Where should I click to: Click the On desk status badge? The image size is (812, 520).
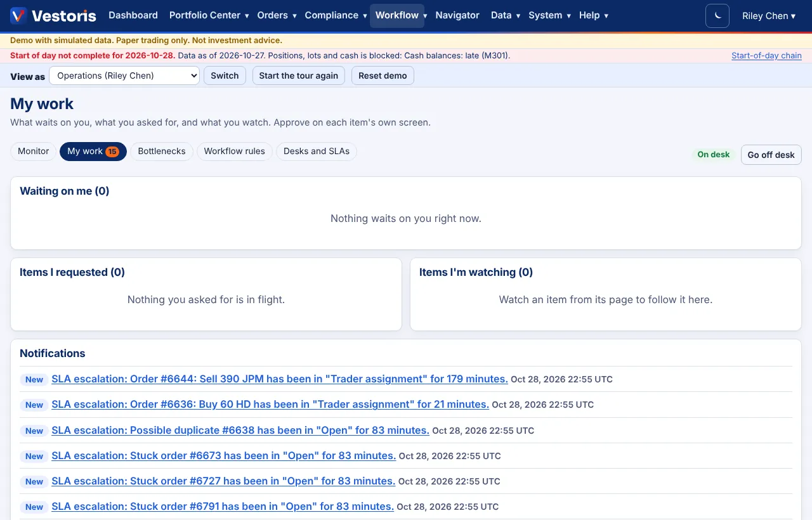(713, 155)
